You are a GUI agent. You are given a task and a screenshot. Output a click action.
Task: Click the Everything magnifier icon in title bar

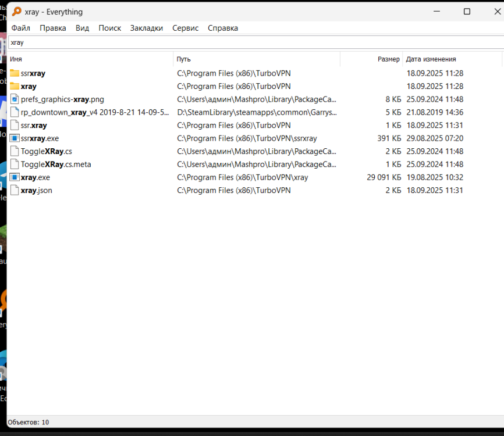(17, 12)
